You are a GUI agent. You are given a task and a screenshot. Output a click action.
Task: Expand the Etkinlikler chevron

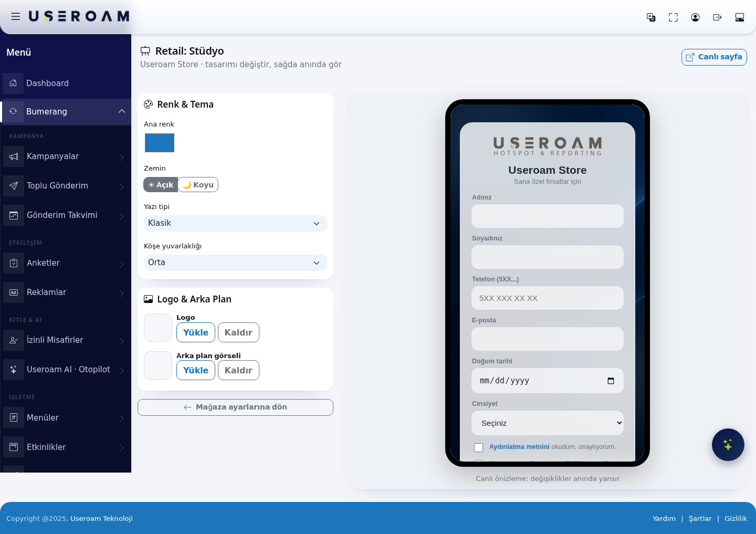pyautogui.click(x=122, y=448)
